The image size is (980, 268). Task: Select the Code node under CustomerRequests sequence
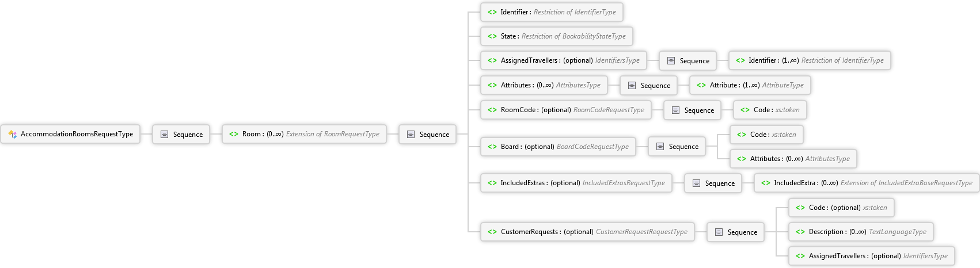(841, 208)
